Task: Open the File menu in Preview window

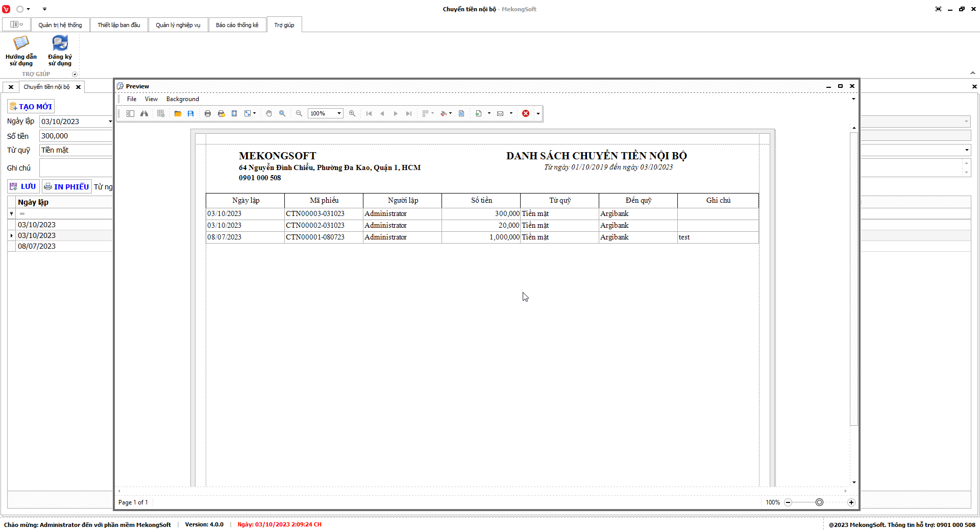Action: (132, 99)
